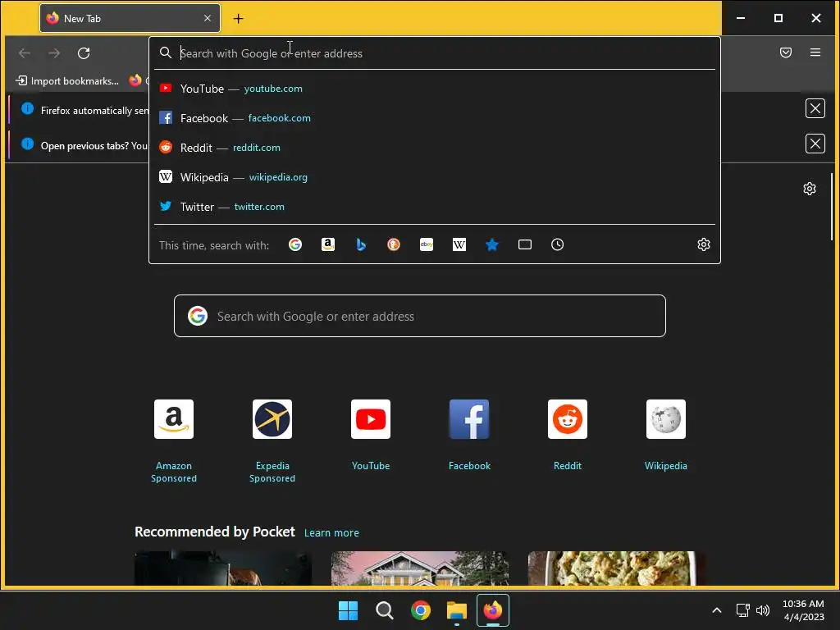840x630 pixels.
Task: Dismiss the 'Open previous tabs?' notification
Action: coord(815,144)
